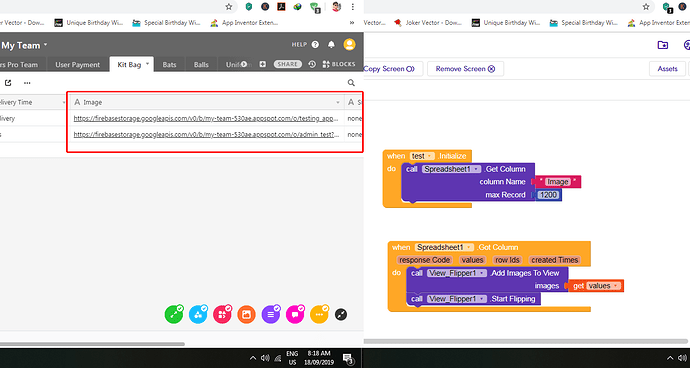The image size is (690, 368).
Task: Show hidden tray icons in left taskbar
Action: point(253,358)
